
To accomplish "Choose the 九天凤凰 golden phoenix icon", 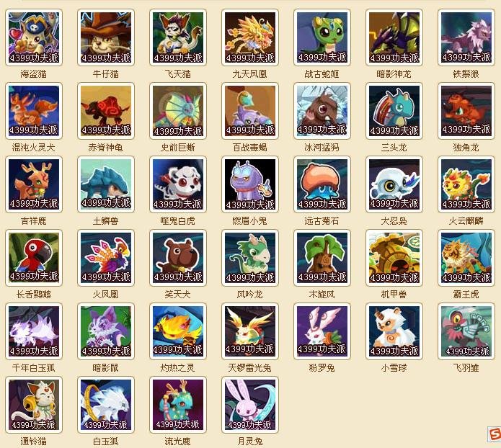I will pos(250,37).
